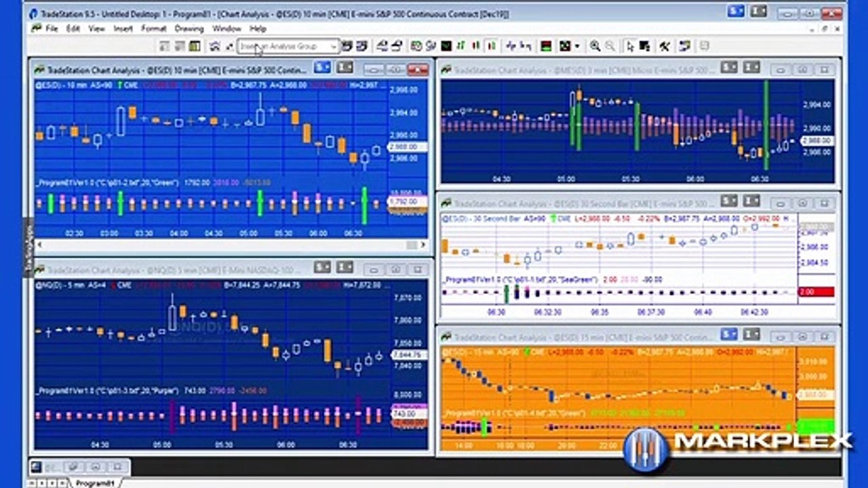Toggle the green bar chart style icon
The width and height of the screenshot is (868, 488).
(x=461, y=46)
